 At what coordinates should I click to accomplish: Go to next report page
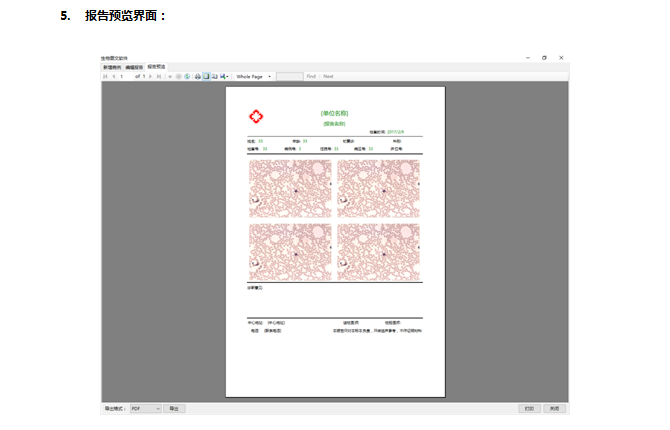(x=152, y=76)
